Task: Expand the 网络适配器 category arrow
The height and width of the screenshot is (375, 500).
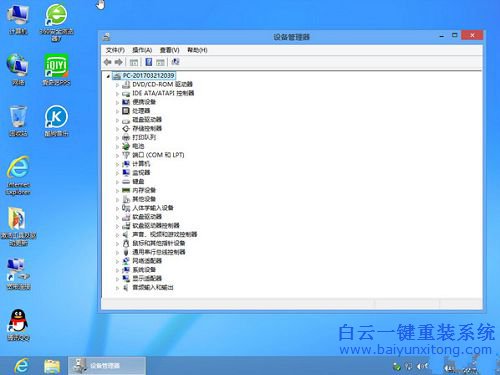Action: coord(117,262)
